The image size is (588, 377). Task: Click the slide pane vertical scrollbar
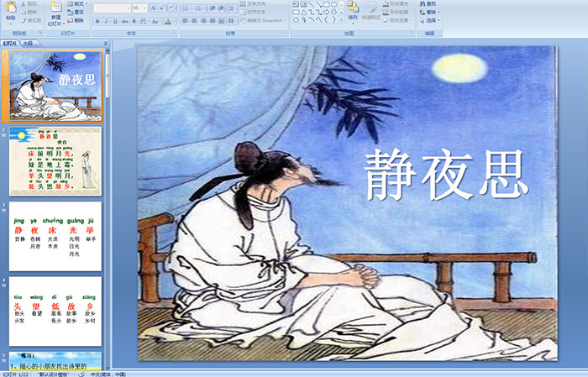108,210
